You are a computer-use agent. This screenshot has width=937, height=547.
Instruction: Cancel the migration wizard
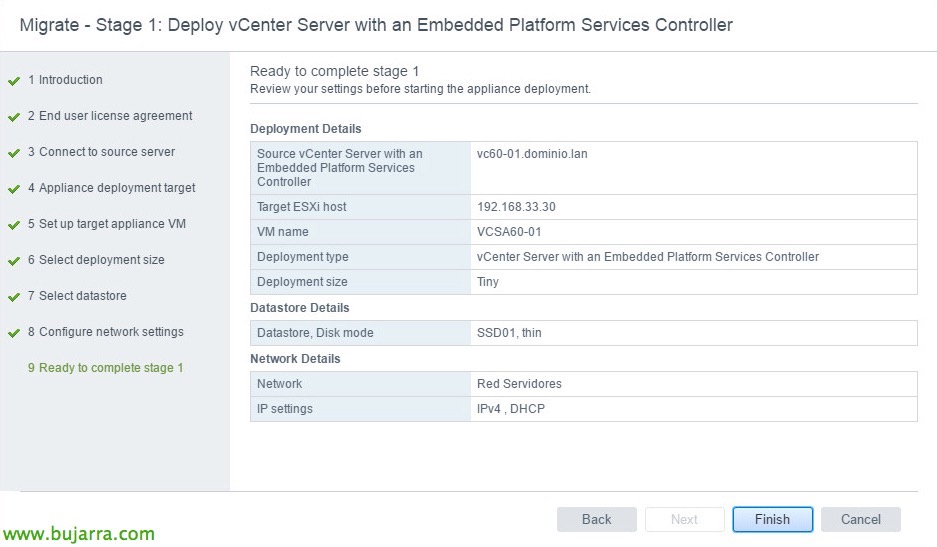[860, 519]
